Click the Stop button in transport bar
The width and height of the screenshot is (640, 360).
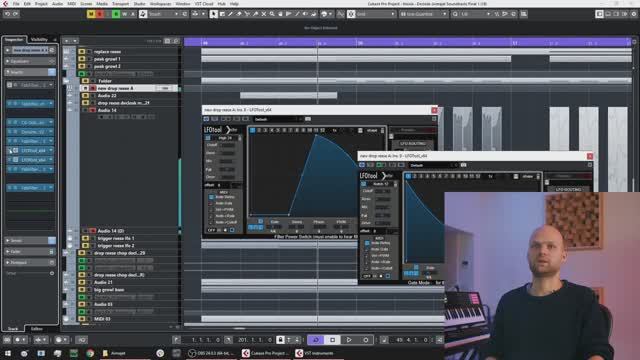point(332,340)
